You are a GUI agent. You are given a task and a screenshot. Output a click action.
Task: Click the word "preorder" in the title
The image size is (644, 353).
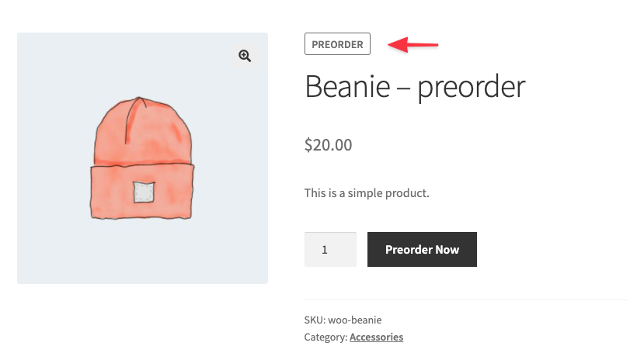472,87
